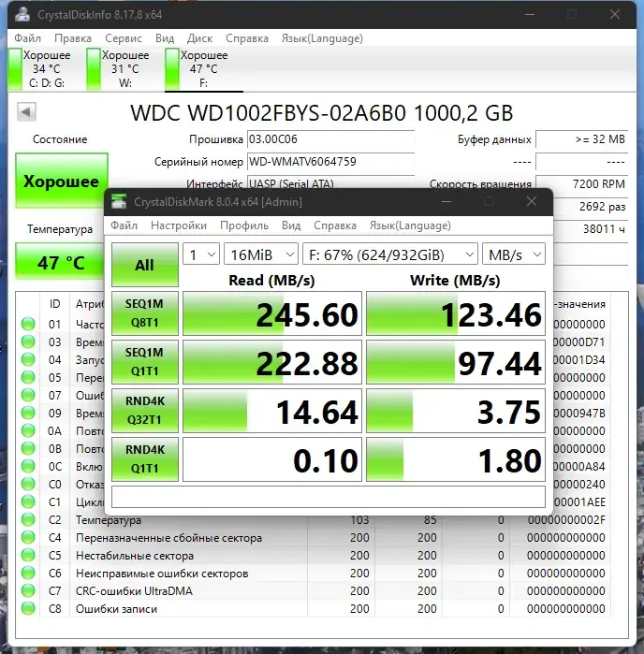The image size is (644, 654).
Task: Open the Профиль menu in CrystalDiskMark
Action: pos(244,225)
